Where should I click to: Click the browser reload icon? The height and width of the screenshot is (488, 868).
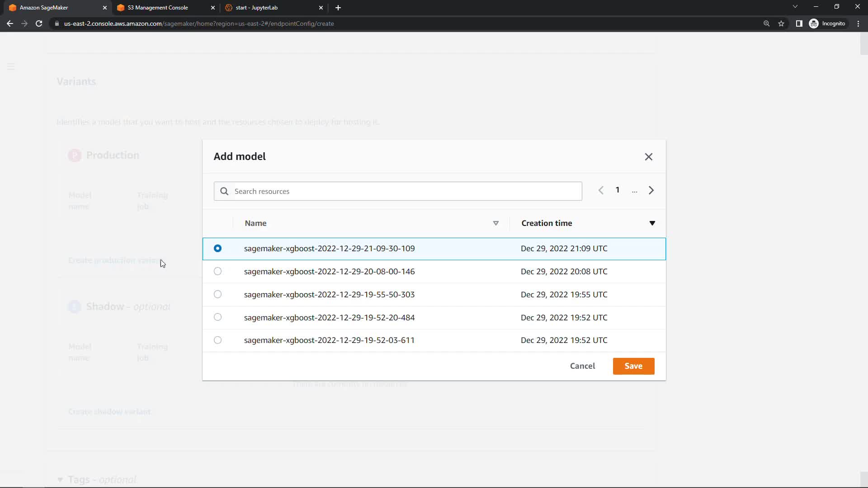39,23
